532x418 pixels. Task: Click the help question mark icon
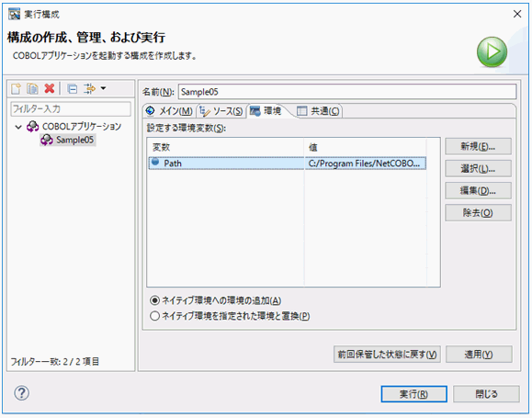pos(22,393)
